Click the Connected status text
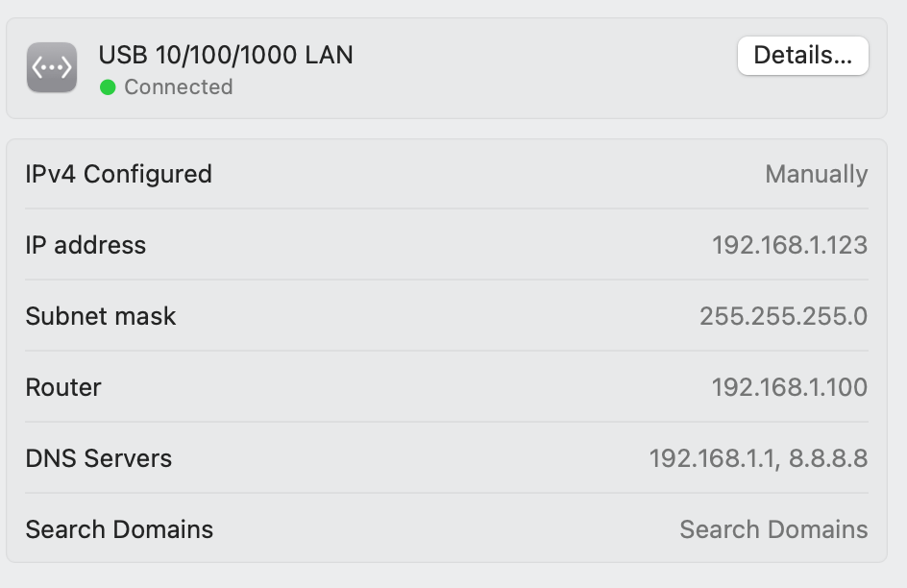907x588 pixels. coord(178,87)
